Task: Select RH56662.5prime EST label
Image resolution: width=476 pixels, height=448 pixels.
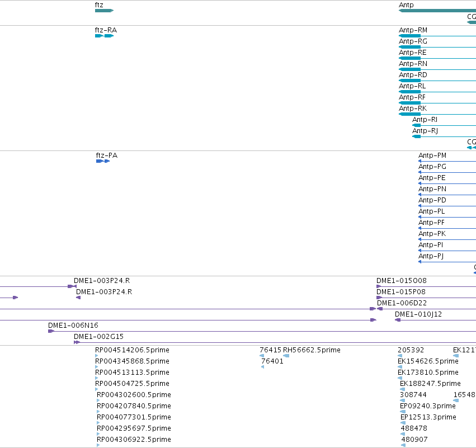Action: (312, 350)
